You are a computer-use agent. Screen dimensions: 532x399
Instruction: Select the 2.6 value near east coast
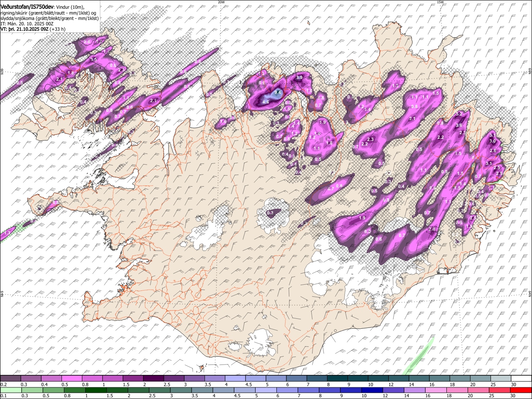[493, 150]
